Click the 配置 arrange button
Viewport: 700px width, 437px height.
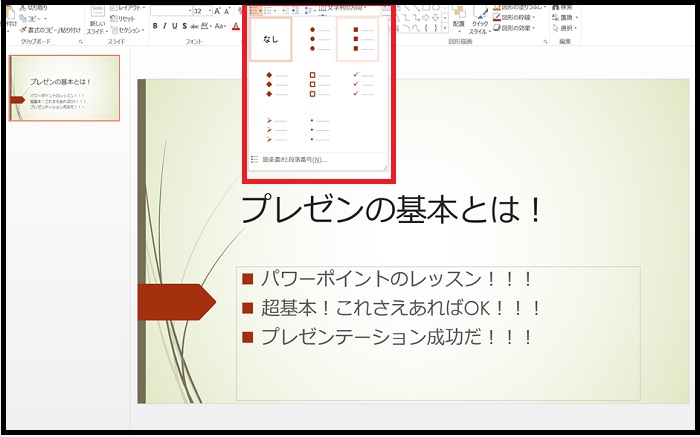(459, 18)
